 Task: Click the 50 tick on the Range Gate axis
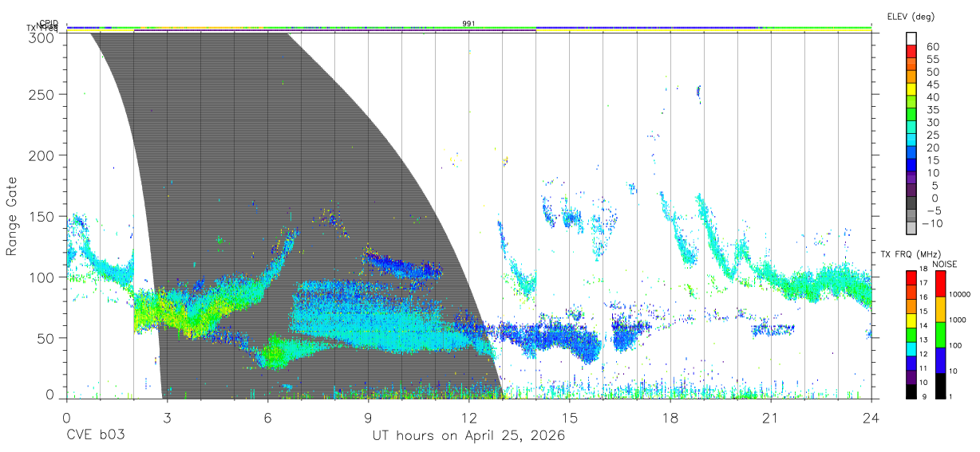47,338
